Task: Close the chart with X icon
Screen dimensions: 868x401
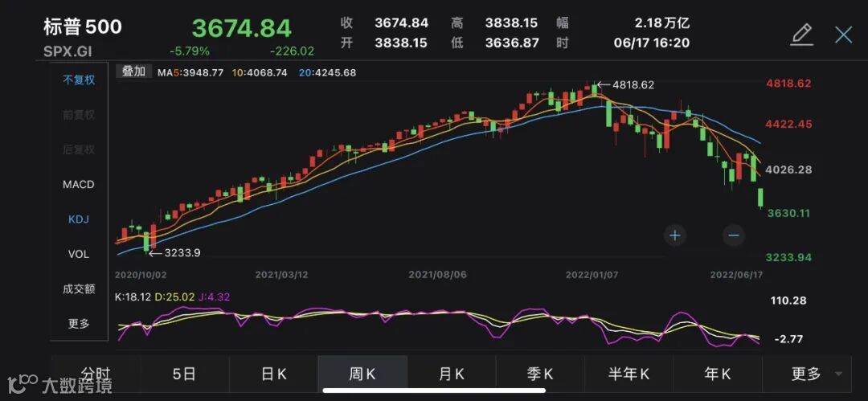Action: (844, 35)
